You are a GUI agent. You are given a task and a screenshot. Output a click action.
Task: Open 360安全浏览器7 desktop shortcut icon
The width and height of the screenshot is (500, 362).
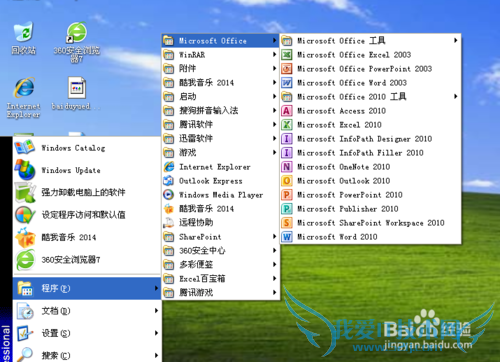click(x=77, y=33)
